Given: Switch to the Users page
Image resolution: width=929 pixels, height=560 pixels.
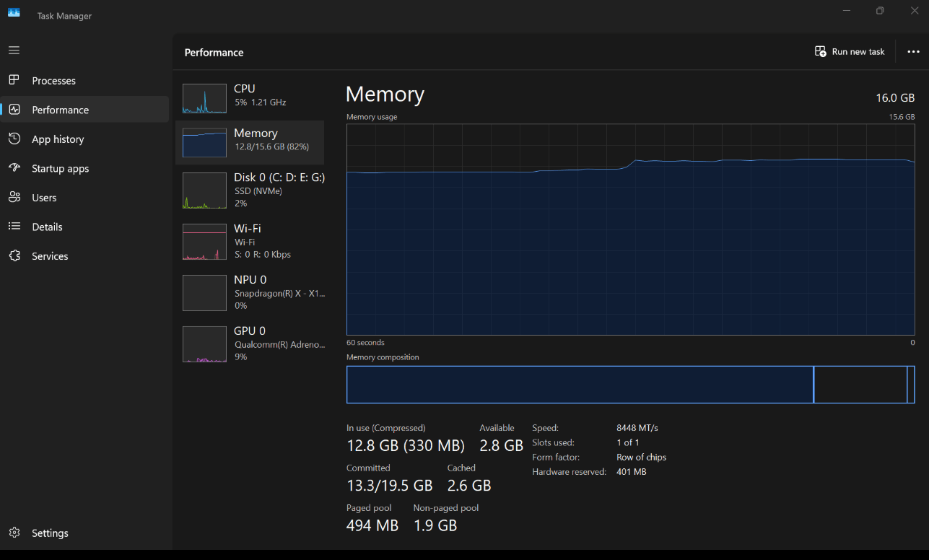Looking at the screenshot, I should point(84,197).
